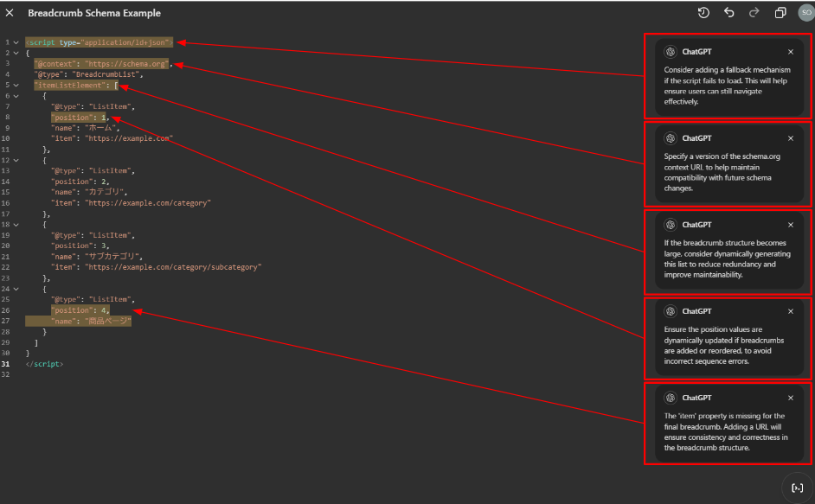Dismiss the fallback mechanism comment

tap(790, 52)
